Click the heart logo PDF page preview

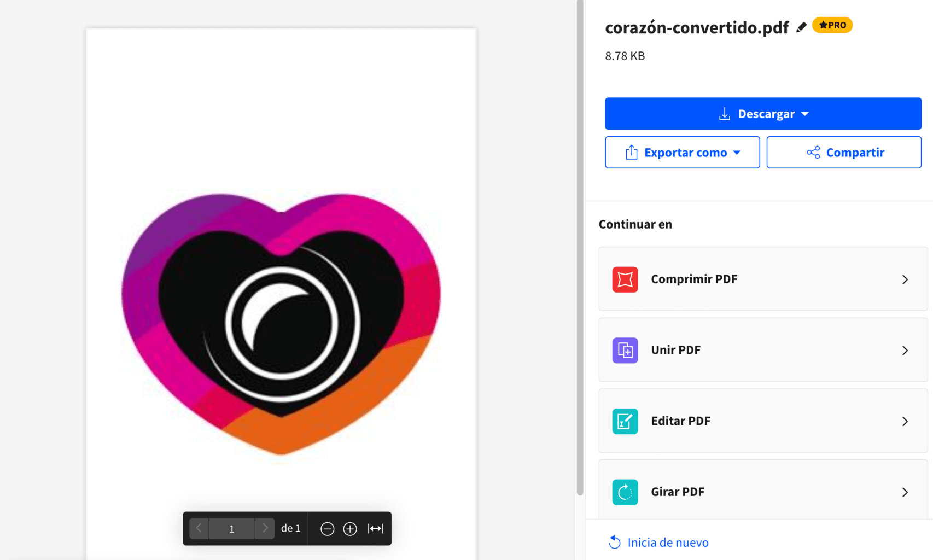point(281,294)
